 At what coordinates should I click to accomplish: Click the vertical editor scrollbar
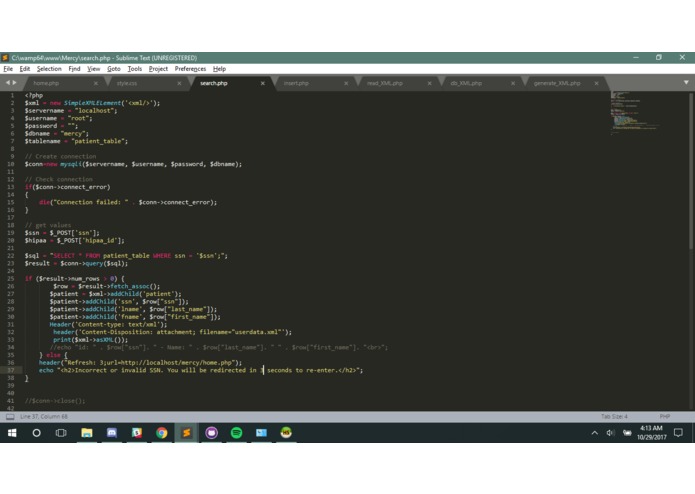pos(691,171)
